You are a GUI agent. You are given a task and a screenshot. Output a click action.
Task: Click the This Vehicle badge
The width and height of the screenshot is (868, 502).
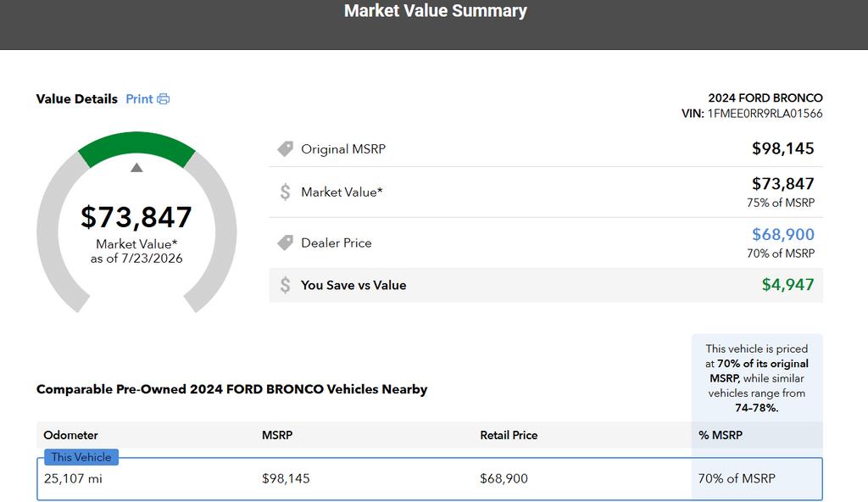81,457
